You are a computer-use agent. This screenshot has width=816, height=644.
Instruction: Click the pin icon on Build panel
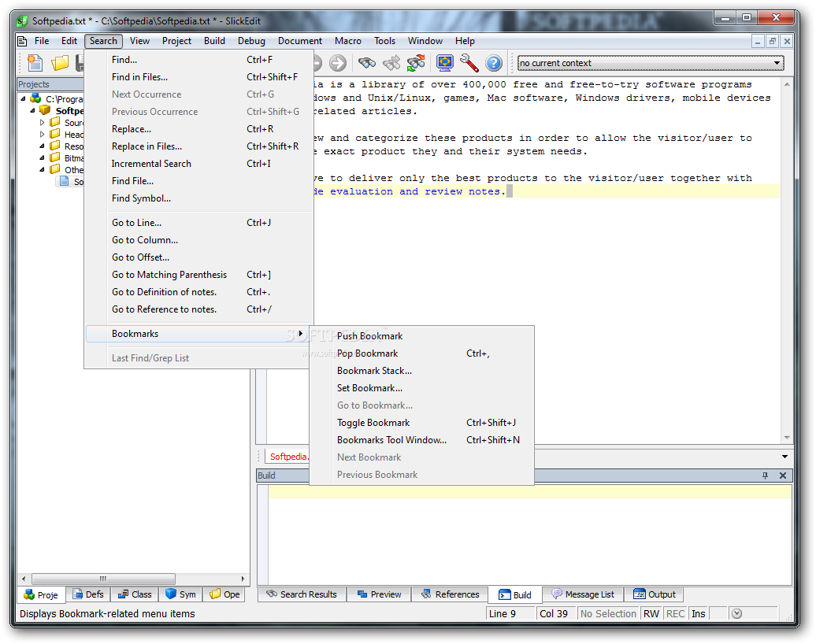click(765, 476)
